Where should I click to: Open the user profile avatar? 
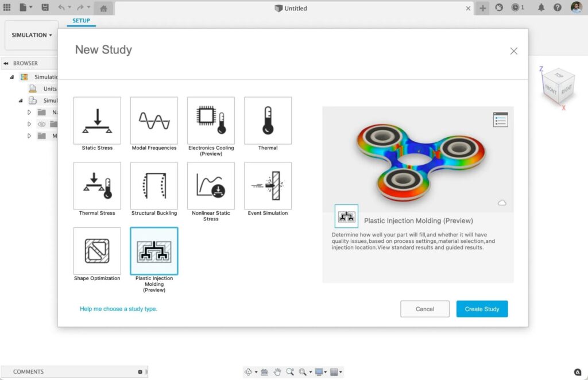577,7
